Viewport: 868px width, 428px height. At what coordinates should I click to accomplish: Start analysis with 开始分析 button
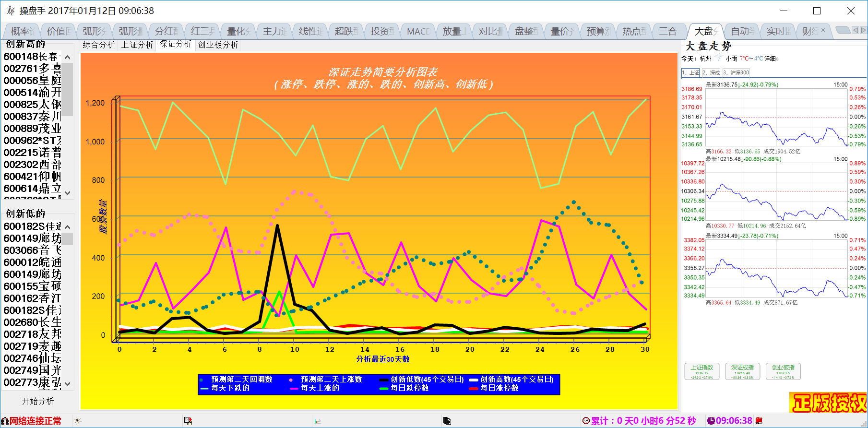(x=38, y=401)
